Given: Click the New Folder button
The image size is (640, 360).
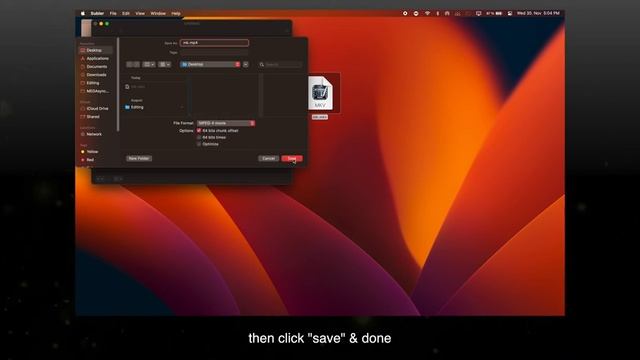Looking at the screenshot, I should click(x=139, y=158).
